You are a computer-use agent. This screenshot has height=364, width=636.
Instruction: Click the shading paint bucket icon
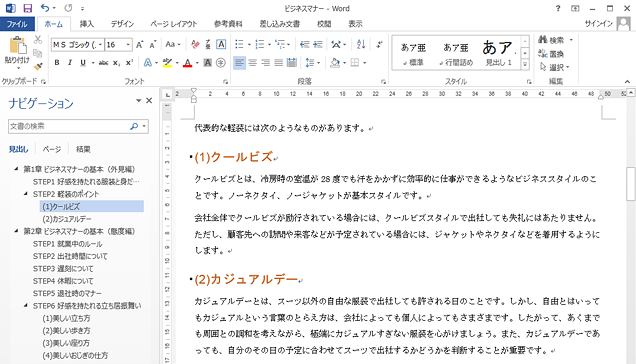pyautogui.click(x=335, y=63)
